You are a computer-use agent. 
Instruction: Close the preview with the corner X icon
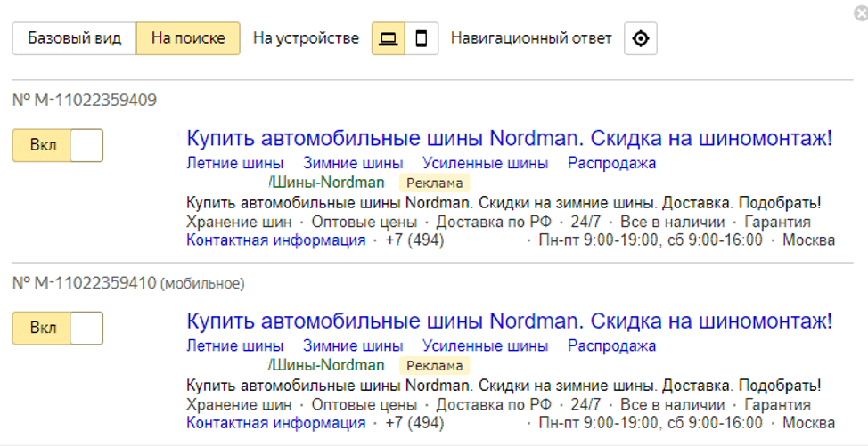pos(862,13)
